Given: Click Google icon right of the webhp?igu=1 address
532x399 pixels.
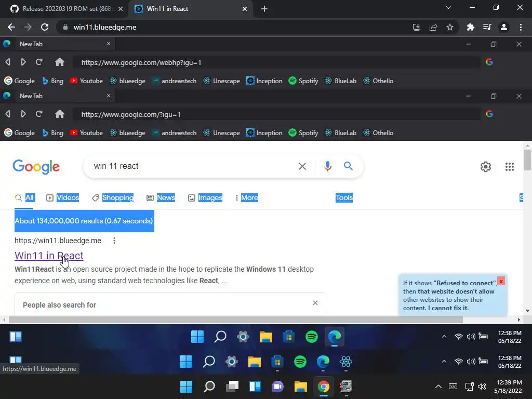Looking at the screenshot, I should [489, 62].
